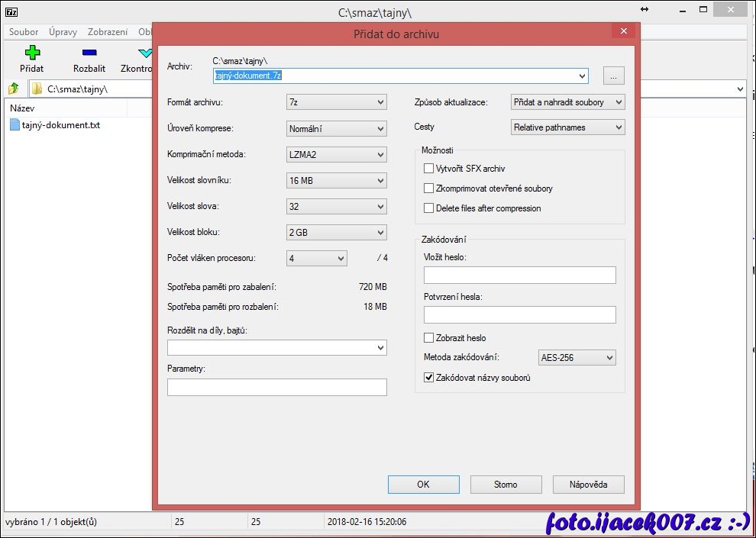Click the blue minus Rozbalit icon
The height and width of the screenshot is (538, 756).
tap(89, 53)
